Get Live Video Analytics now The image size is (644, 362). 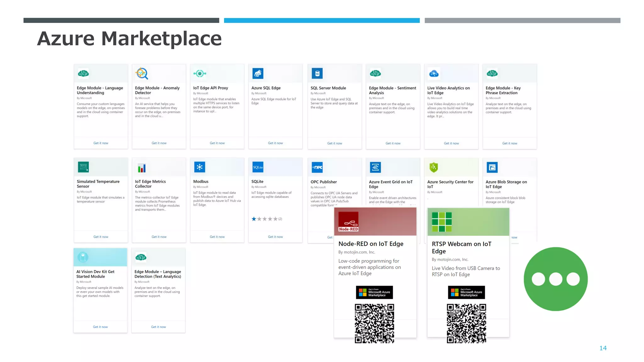451,143
